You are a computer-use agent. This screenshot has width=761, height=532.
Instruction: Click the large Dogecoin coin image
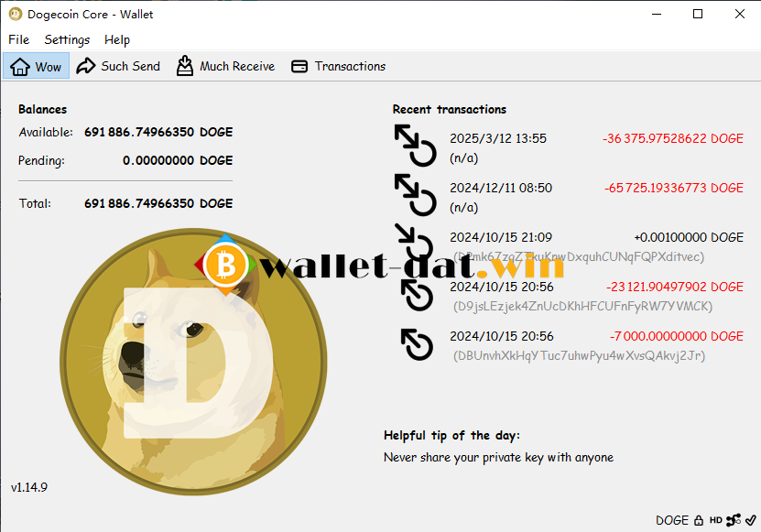click(193, 362)
